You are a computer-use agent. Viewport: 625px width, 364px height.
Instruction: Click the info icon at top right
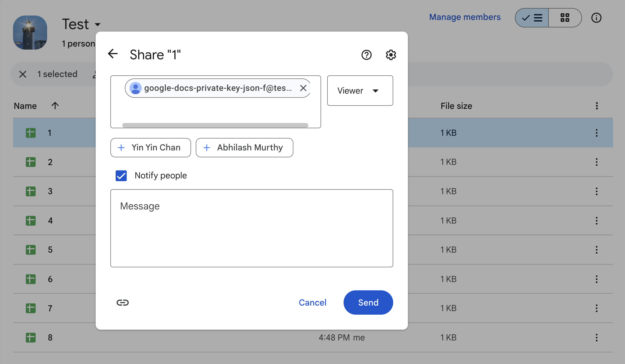(596, 18)
